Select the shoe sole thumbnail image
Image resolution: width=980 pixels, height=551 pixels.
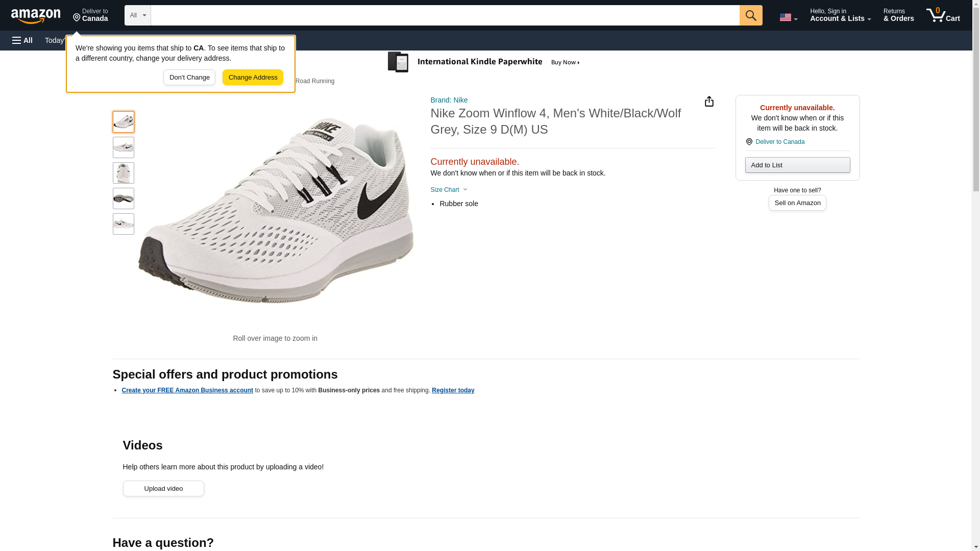124,198
